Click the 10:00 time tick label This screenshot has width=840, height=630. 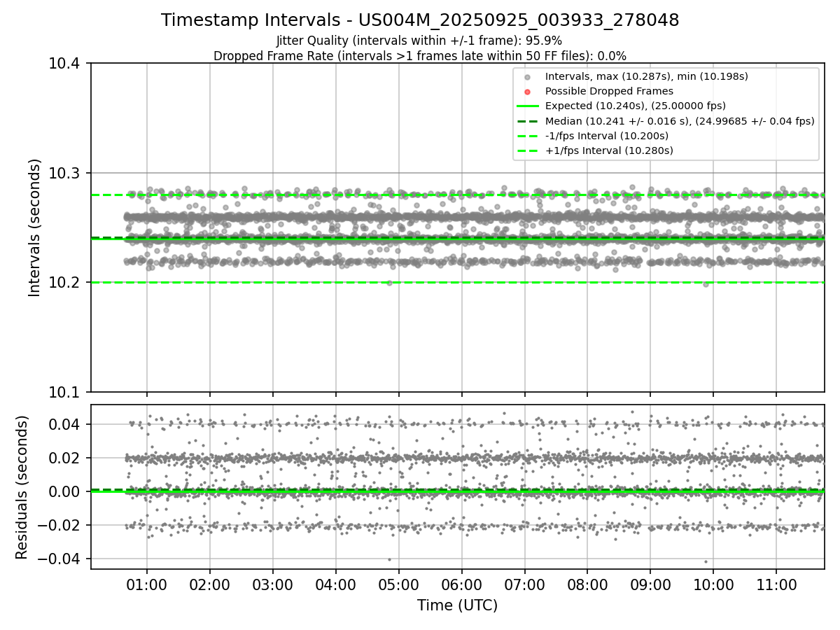coord(713,584)
